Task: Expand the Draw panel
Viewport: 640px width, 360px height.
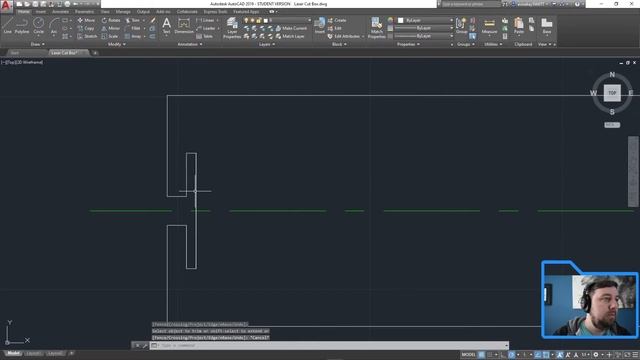Action: [x=38, y=44]
